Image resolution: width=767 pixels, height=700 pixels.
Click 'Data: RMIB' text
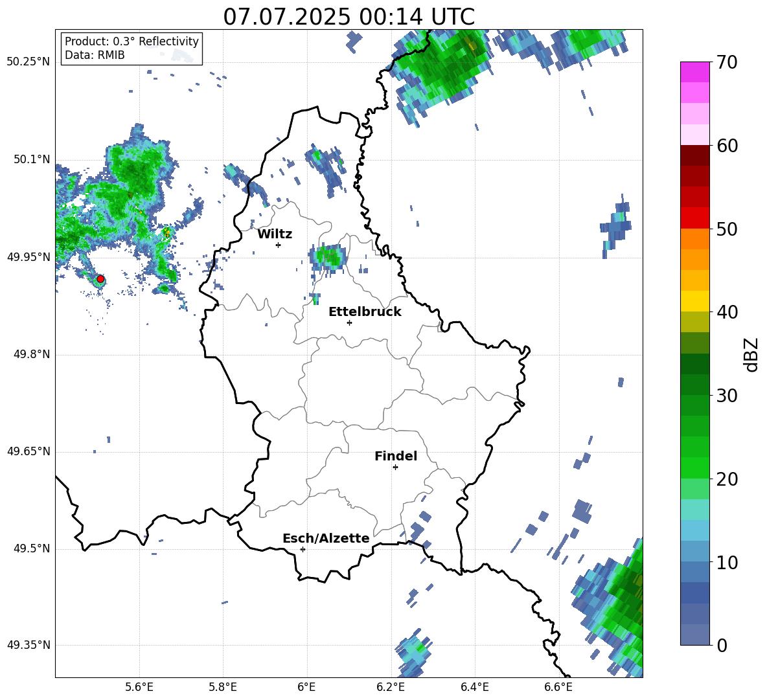[x=95, y=55]
